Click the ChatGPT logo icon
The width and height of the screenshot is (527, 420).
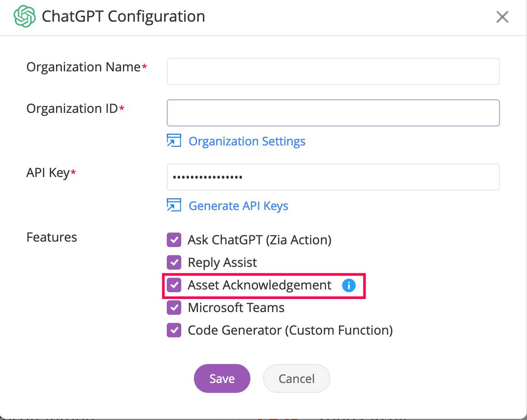24,17
